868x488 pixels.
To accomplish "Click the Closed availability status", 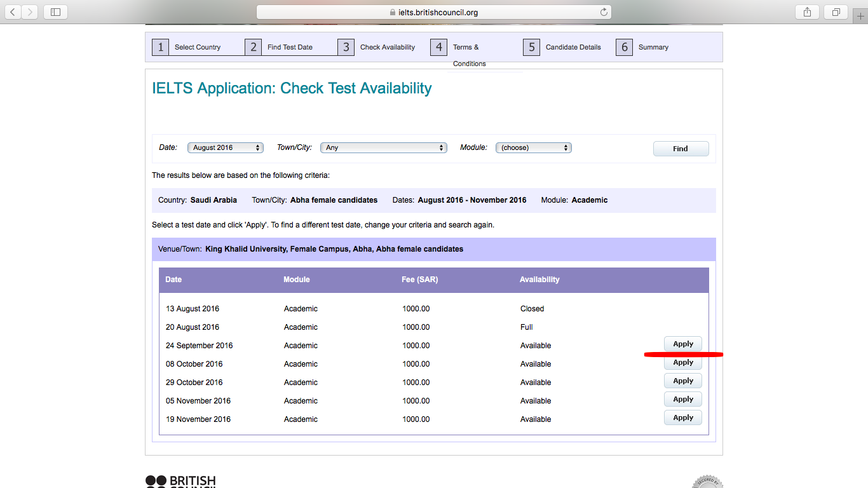I will click(x=532, y=309).
